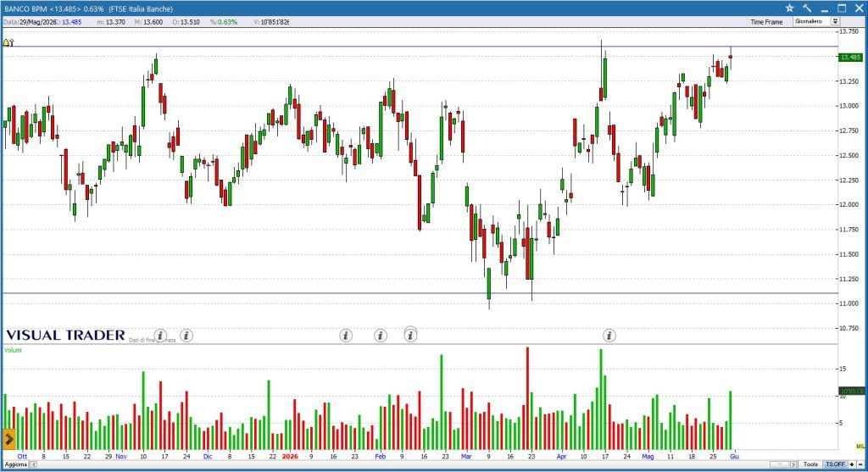Expand side panel with the orange arrow
Screen dimensions: 868x472
pyautogui.click(x=8, y=440)
